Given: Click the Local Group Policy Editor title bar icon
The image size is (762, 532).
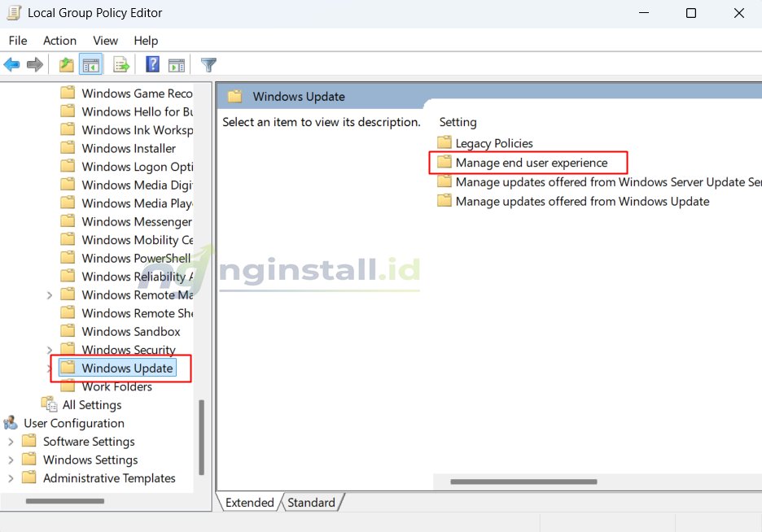Looking at the screenshot, I should click(x=12, y=12).
